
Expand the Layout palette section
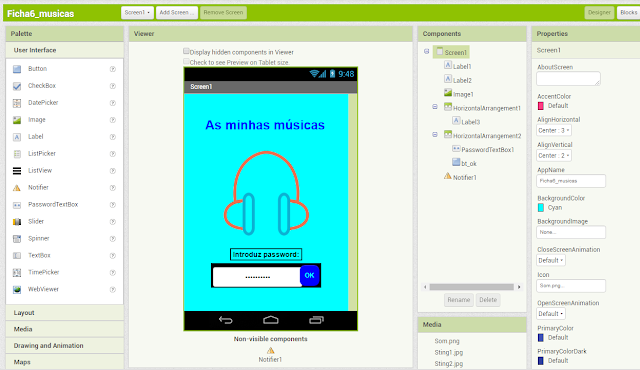tap(64, 313)
